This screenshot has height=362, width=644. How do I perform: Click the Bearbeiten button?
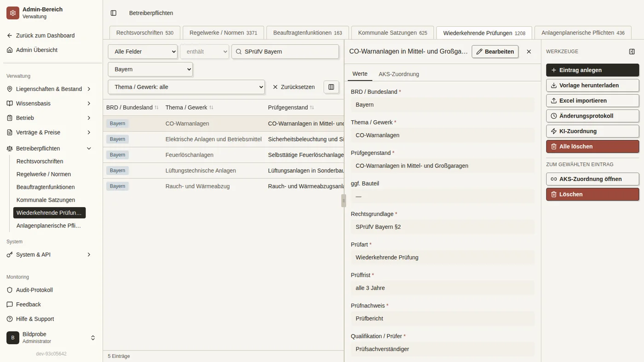495,51
